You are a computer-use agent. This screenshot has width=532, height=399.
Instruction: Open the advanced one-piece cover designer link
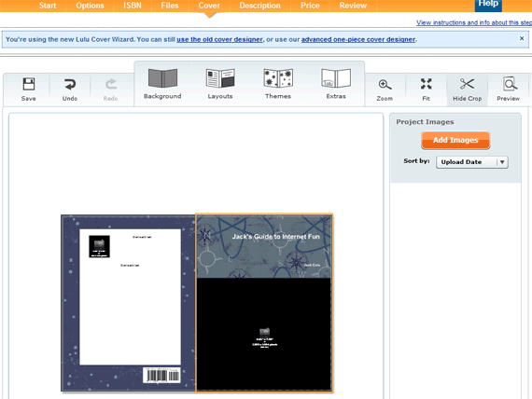tap(358, 39)
